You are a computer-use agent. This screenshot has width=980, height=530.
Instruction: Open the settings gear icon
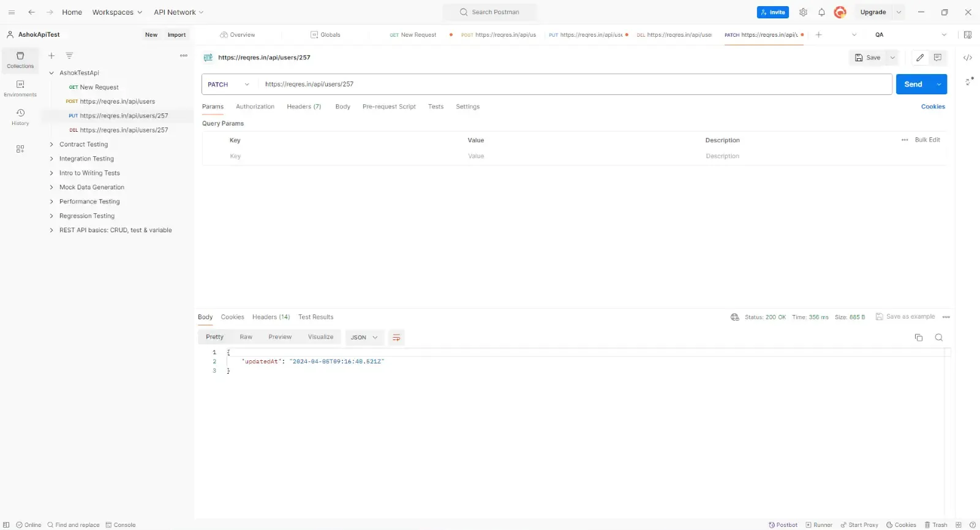(x=803, y=12)
